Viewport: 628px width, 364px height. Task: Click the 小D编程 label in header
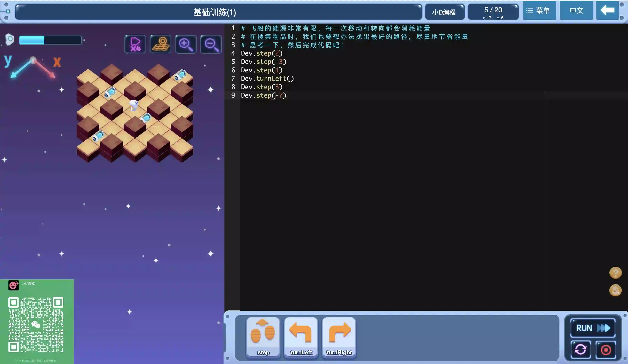tap(444, 12)
